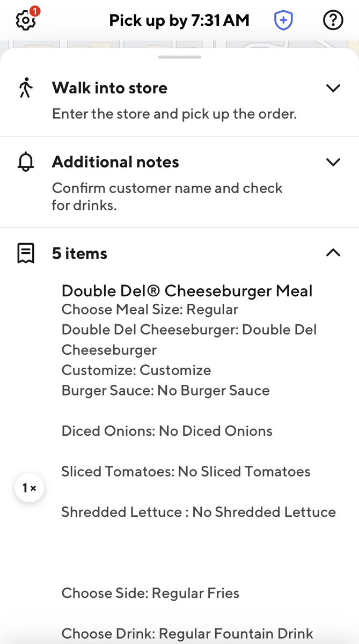Viewport: 359px width, 644px height.
Task: Open the Walk into store heading
Action: [x=109, y=88]
